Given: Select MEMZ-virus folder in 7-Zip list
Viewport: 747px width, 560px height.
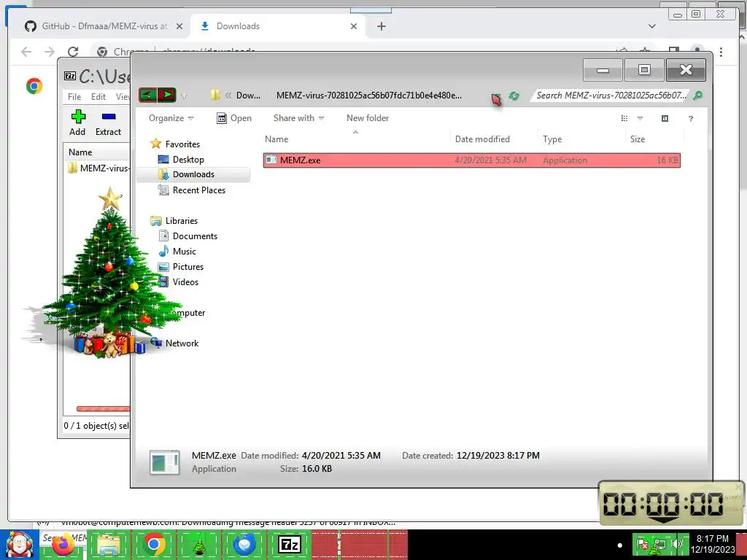Looking at the screenshot, I should click(98, 168).
